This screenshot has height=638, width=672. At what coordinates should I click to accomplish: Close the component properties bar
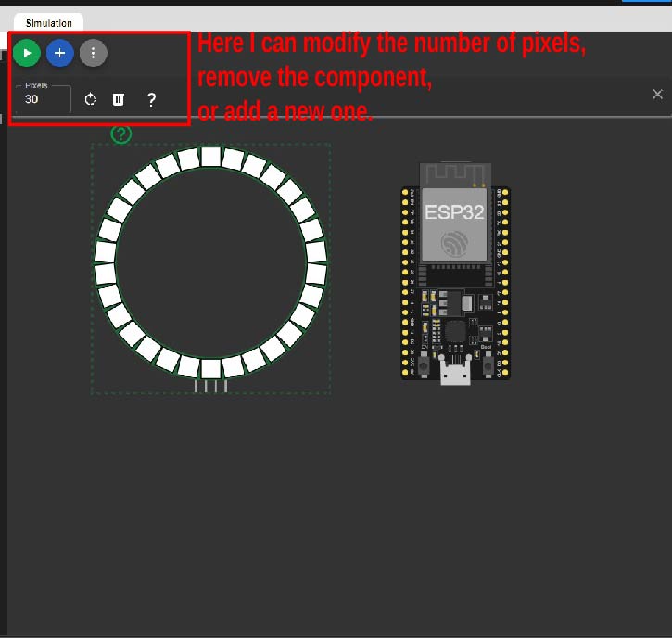(x=657, y=95)
